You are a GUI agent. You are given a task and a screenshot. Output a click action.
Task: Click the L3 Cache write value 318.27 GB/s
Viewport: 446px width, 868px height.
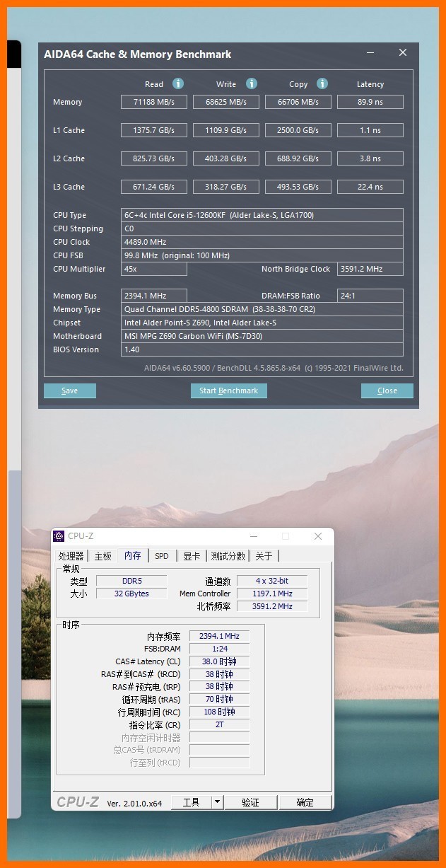[226, 187]
